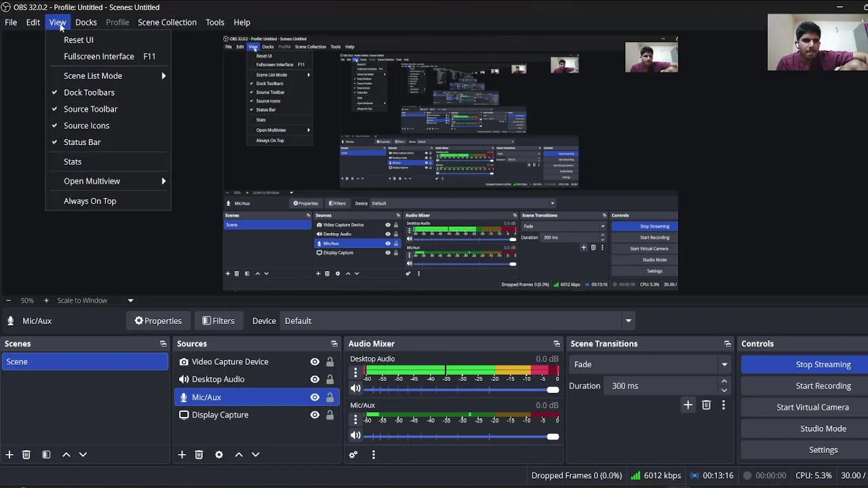Open Desktop Audio options three-dot icon

click(x=355, y=372)
